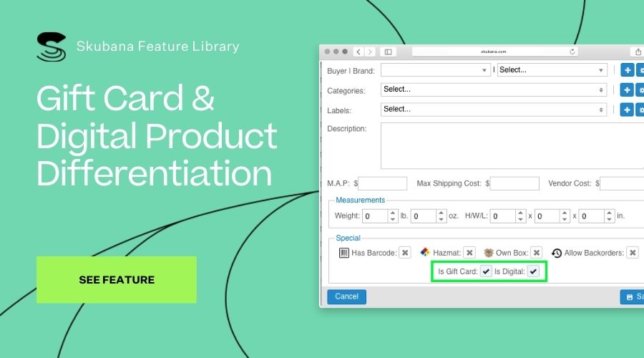Open the Labels Select... dropdown

(493, 110)
